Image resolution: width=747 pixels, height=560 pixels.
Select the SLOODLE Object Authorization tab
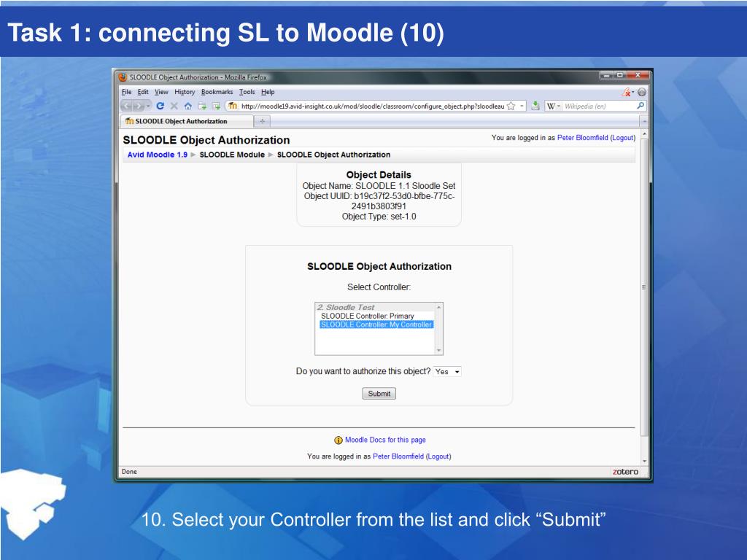point(187,122)
